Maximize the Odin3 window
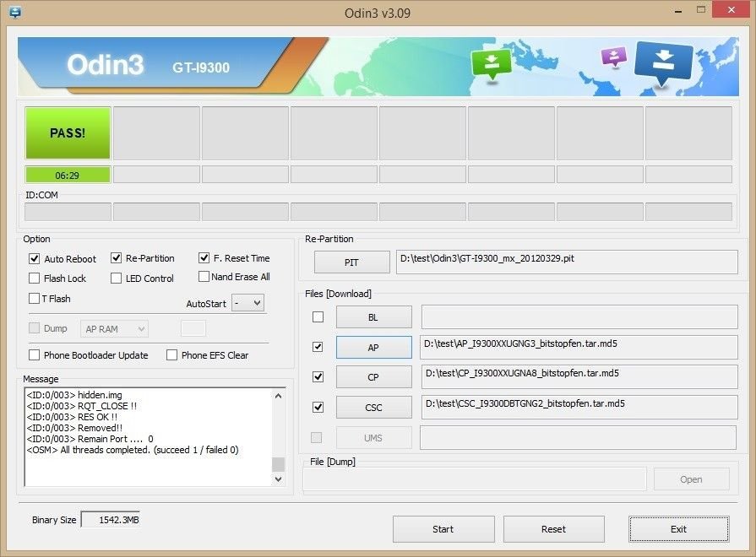The height and width of the screenshot is (557, 756). 701,9
